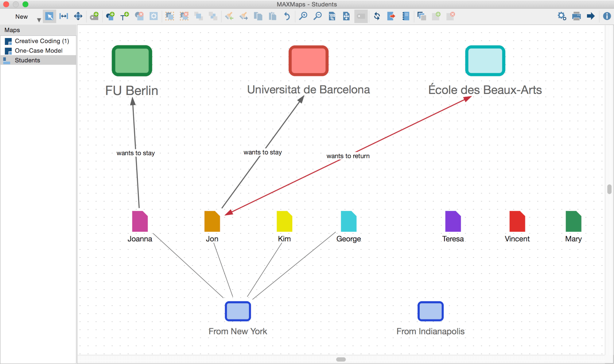Click the École des Beaux-Arts label
The image size is (614, 364).
485,90
